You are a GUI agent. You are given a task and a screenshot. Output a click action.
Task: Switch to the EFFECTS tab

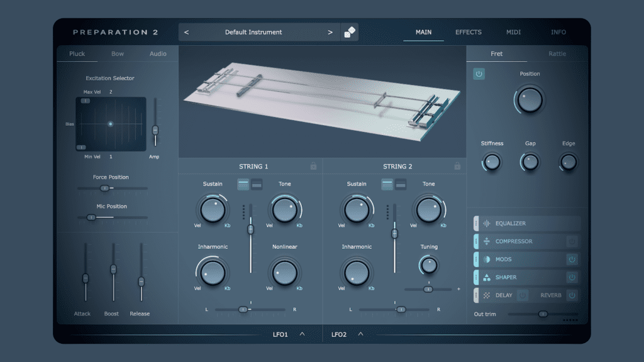pos(468,32)
